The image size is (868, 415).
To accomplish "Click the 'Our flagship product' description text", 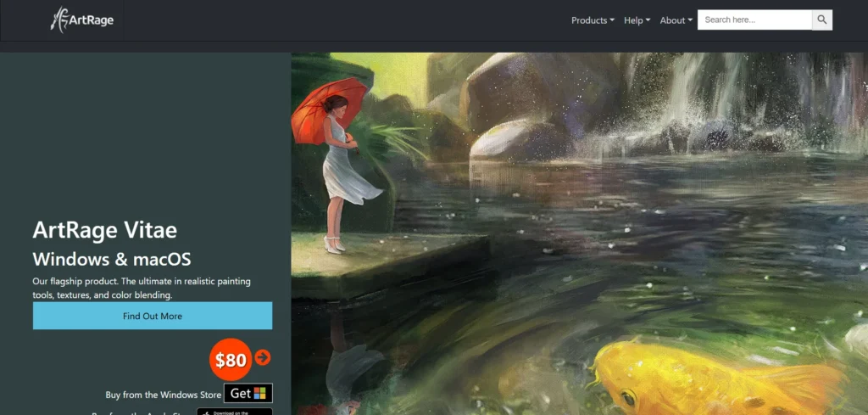I will pyautogui.click(x=142, y=288).
